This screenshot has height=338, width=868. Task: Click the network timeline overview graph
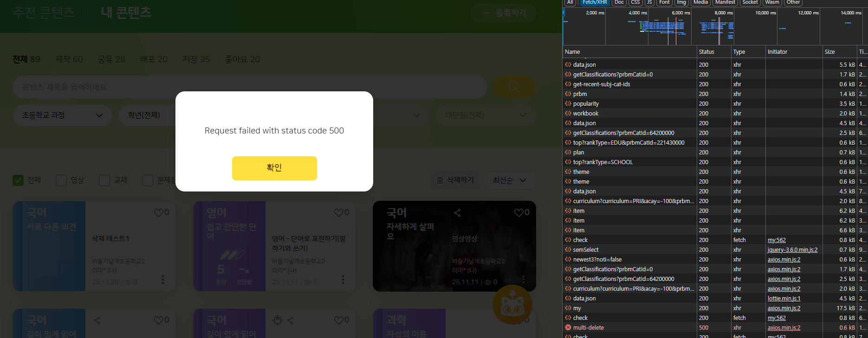(x=715, y=27)
